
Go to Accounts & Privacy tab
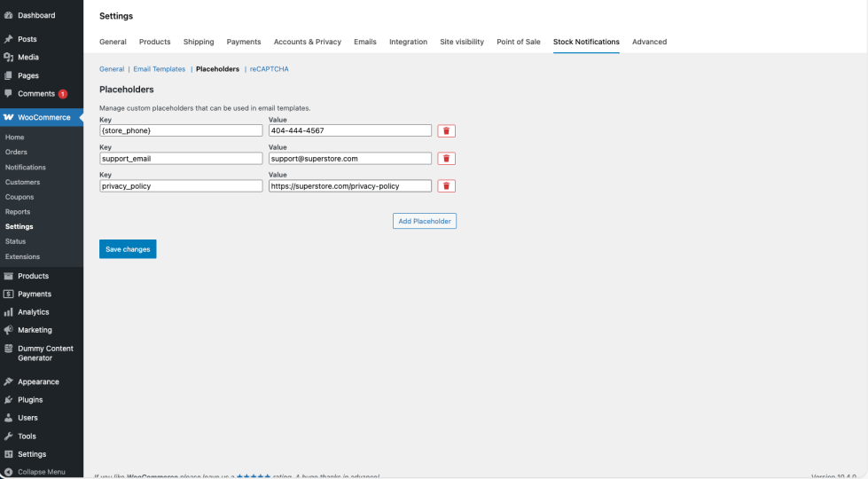[308, 42]
